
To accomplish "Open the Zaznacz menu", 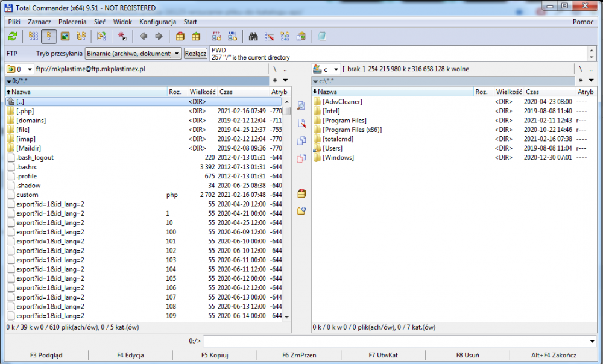I will 39,22.
